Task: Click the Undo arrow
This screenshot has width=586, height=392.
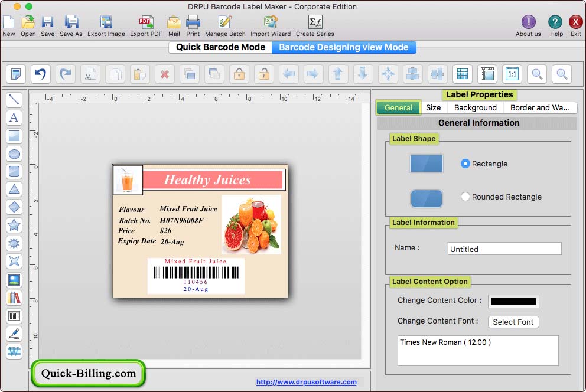Action: [40, 74]
